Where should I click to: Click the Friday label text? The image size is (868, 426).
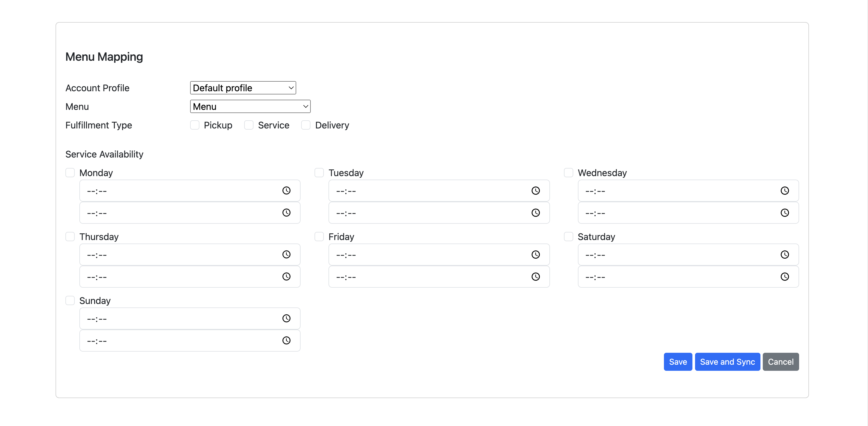coord(341,237)
